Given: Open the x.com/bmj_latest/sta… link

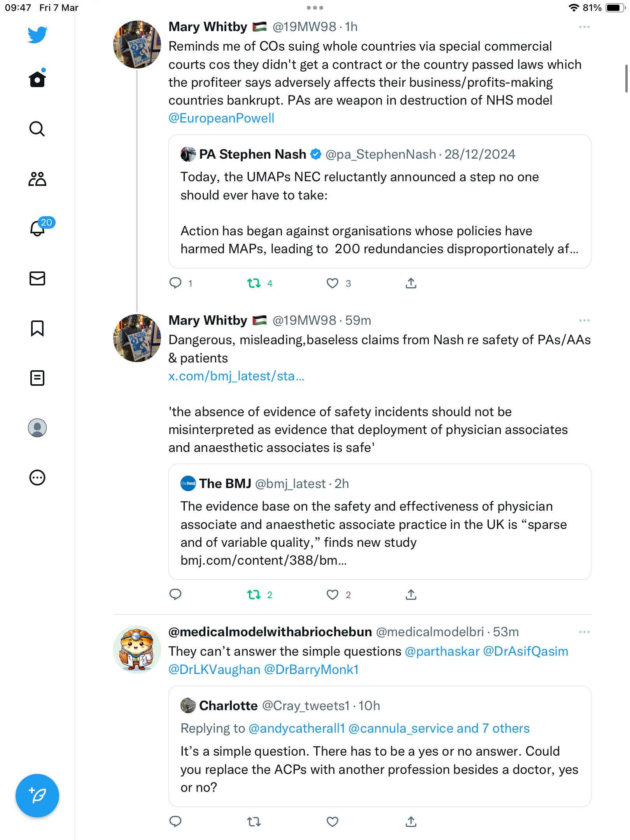Looking at the screenshot, I should click(236, 376).
